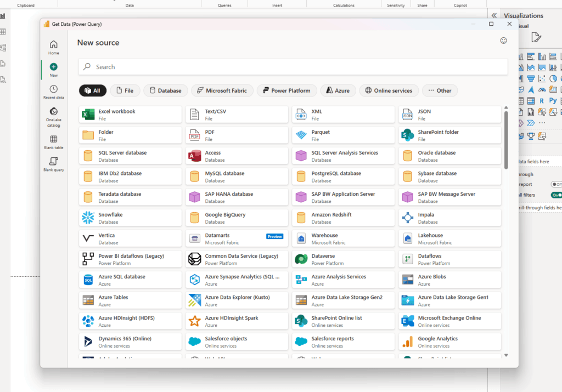This screenshot has width=562, height=392.
Task: Select the R script visual icon
Action: pyautogui.click(x=542, y=101)
